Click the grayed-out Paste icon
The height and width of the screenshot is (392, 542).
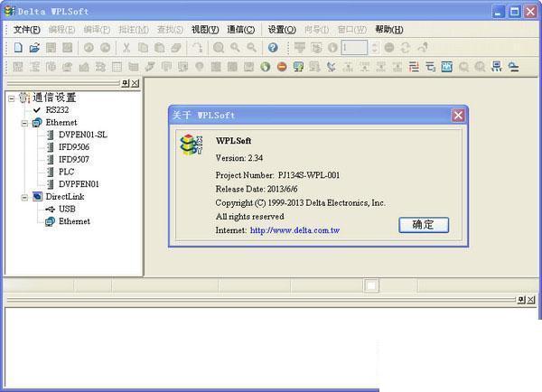[159, 47]
